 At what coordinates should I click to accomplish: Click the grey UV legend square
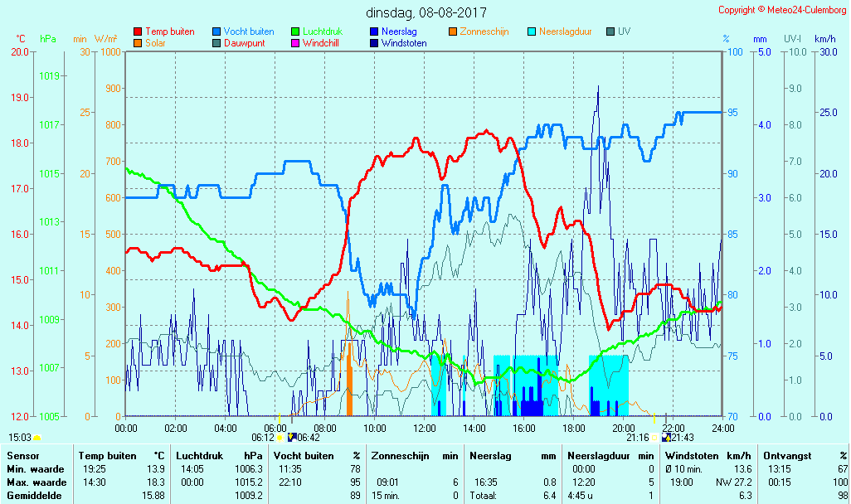point(610,32)
